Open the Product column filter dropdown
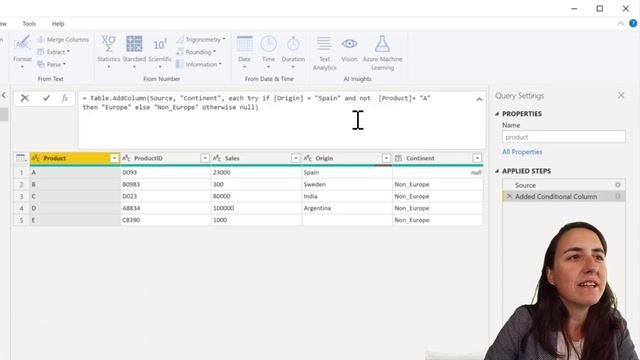Viewport: 640px width, 360px height. pos(114,158)
